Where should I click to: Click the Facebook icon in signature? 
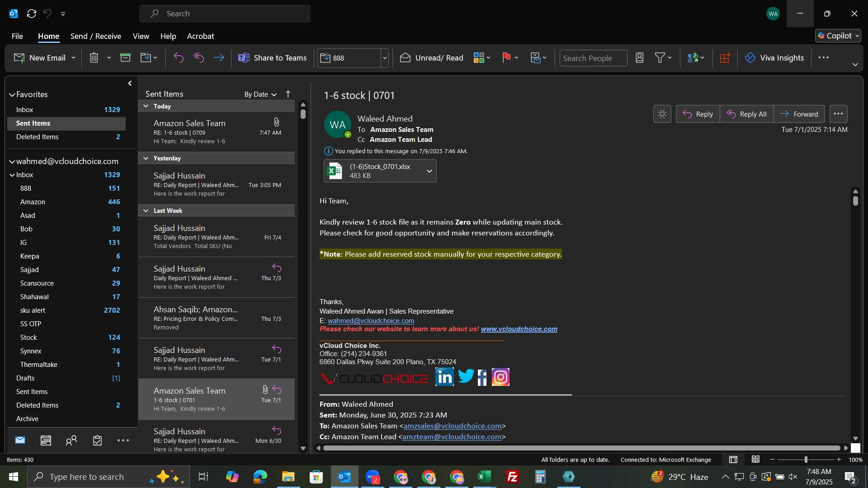482,377
